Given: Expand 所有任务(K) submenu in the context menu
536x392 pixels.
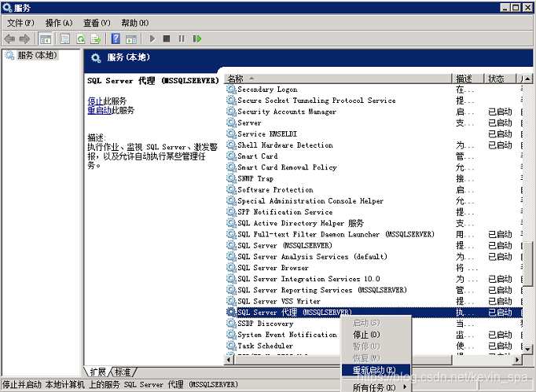Looking at the screenshot, I should 377,387.
